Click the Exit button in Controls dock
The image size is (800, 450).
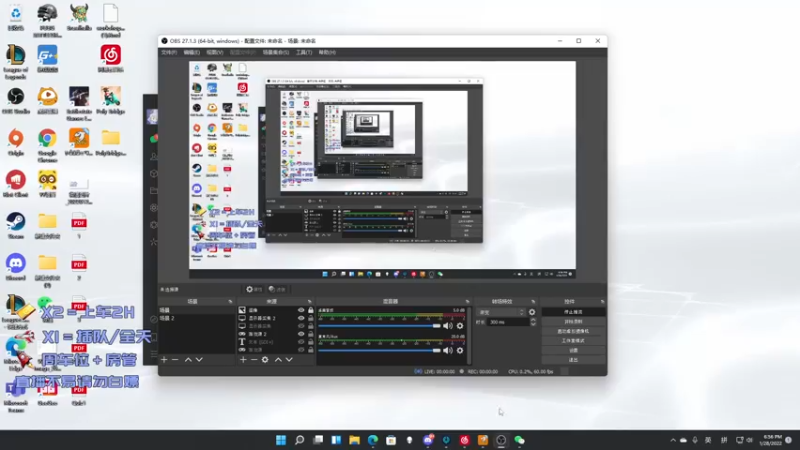tap(573, 360)
